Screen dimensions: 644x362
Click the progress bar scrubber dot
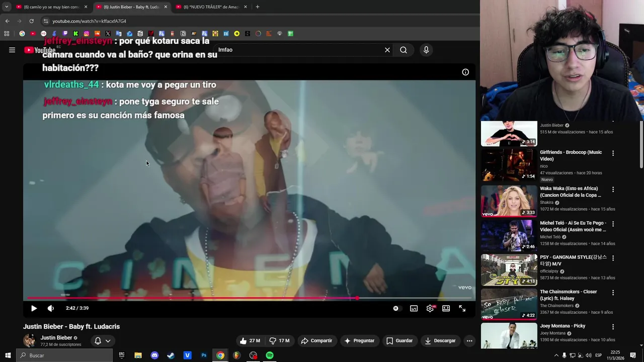357,298
